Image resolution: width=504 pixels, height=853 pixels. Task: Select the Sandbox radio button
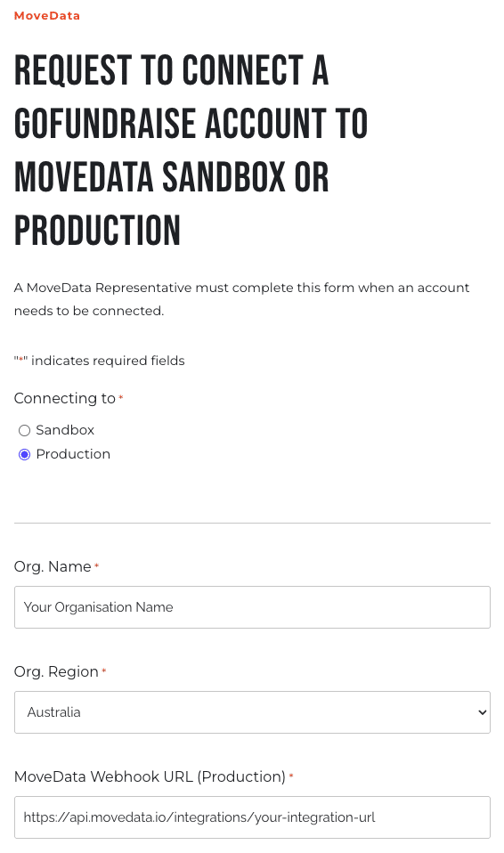tap(25, 431)
